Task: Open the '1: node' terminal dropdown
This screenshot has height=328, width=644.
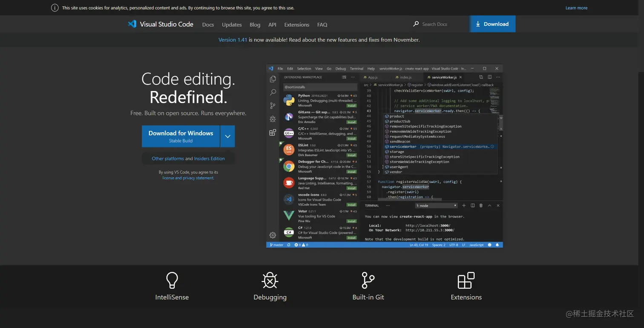Action: pos(436,206)
